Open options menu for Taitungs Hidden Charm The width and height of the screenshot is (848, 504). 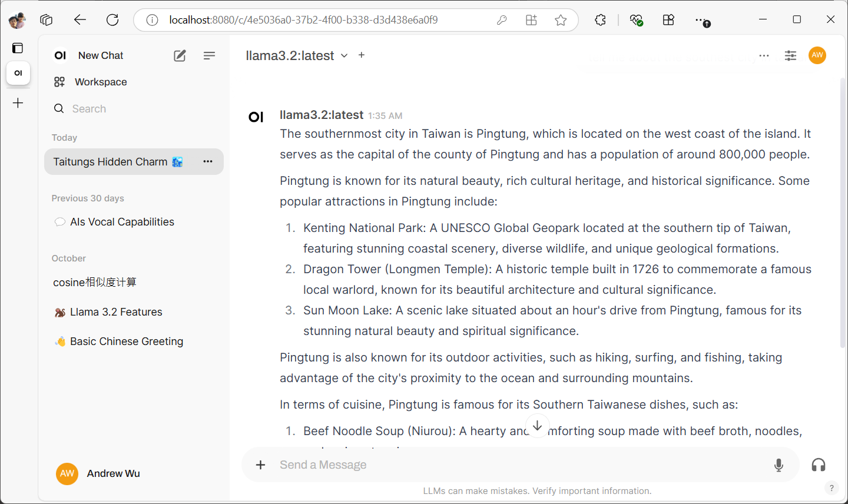tap(208, 161)
